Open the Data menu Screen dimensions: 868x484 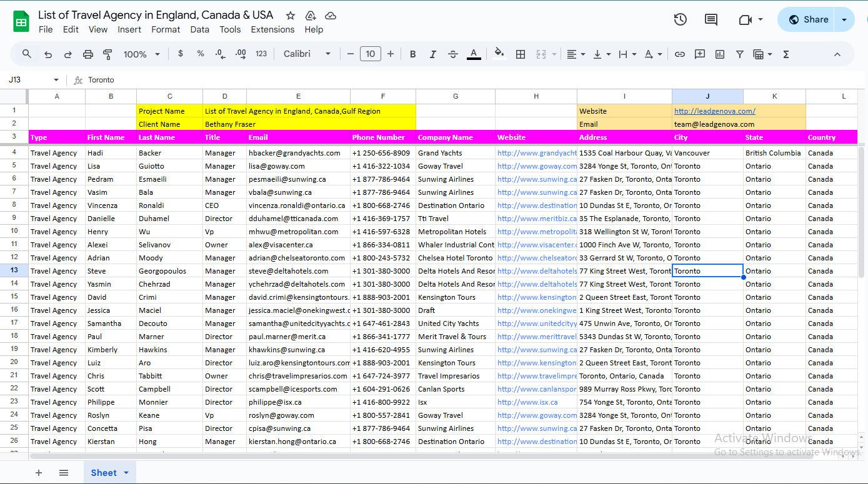pyautogui.click(x=200, y=29)
